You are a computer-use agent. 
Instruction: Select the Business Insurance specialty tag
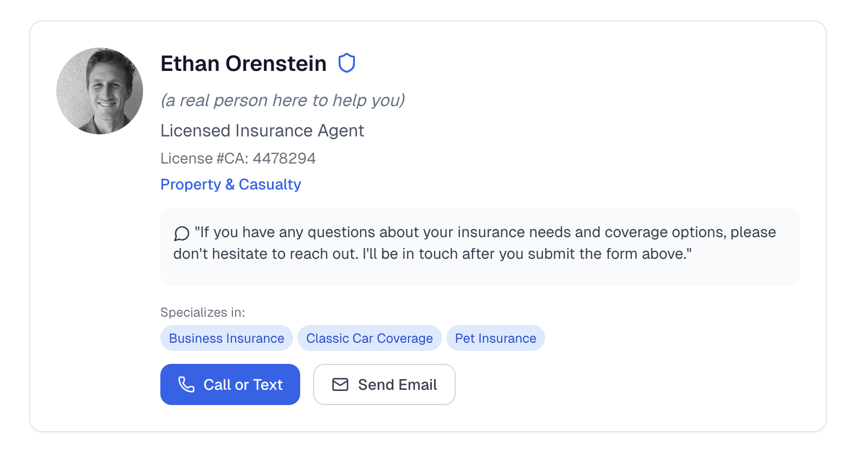(226, 338)
